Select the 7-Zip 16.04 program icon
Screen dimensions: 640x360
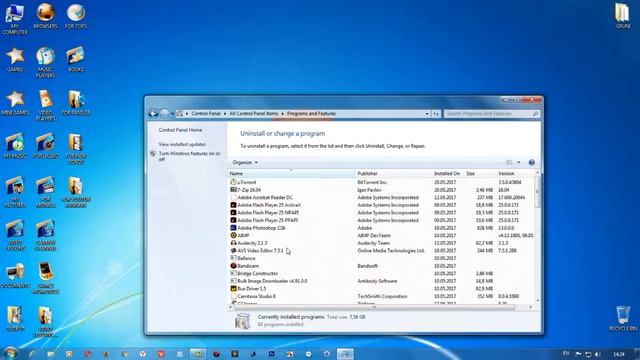pos(233,190)
